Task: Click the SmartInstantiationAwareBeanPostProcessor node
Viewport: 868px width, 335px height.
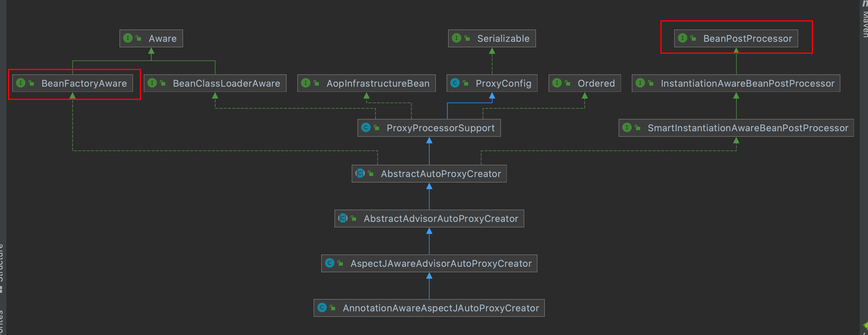Action: (x=736, y=128)
